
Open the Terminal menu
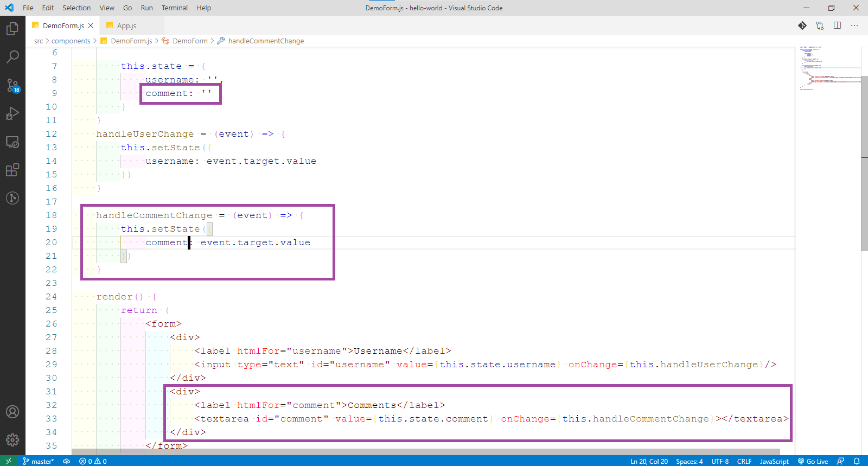pos(175,8)
